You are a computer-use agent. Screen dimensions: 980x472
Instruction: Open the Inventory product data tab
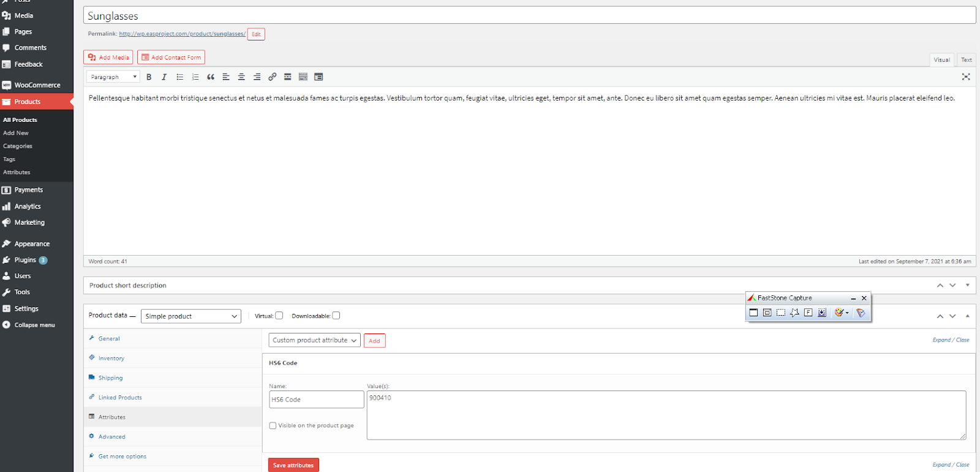click(111, 359)
